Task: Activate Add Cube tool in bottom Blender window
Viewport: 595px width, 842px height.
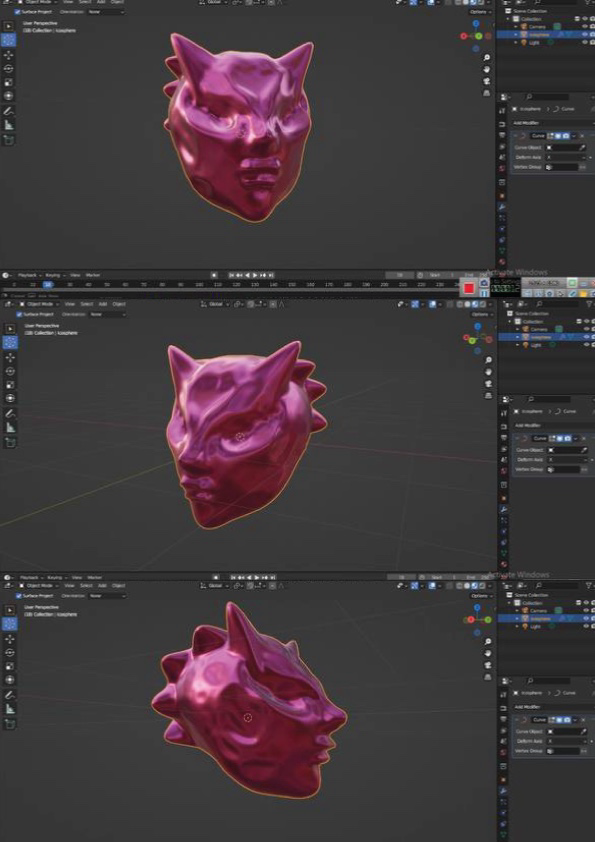Action: pyautogui.click(x=10, y=724)
